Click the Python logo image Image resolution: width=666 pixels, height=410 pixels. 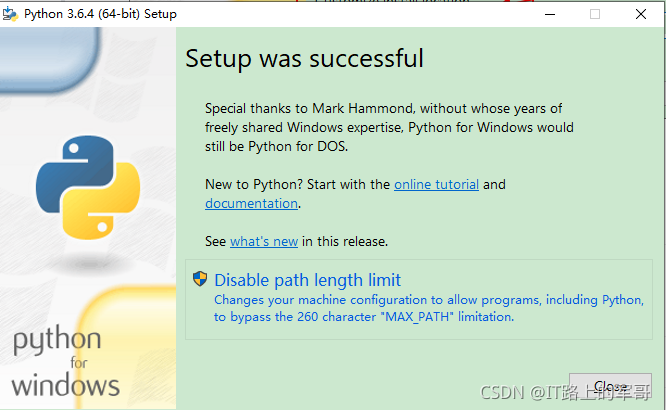pyautogui.click(x=88, y=187)
